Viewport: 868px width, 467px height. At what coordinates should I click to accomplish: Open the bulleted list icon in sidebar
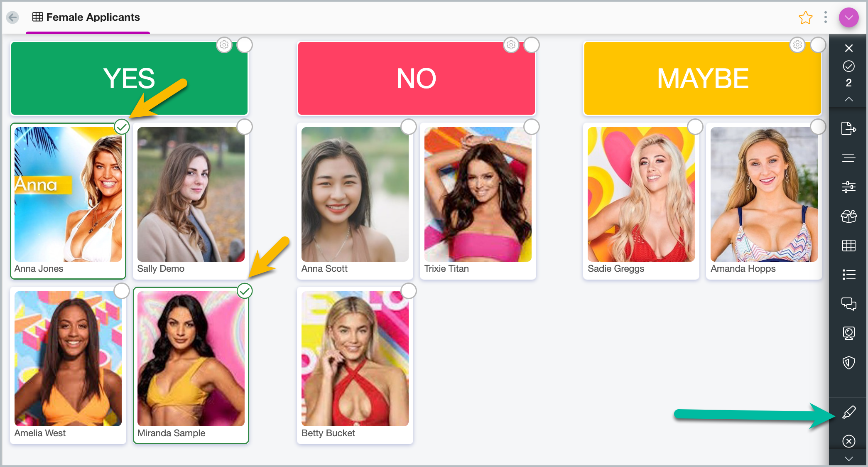point(848,275)
